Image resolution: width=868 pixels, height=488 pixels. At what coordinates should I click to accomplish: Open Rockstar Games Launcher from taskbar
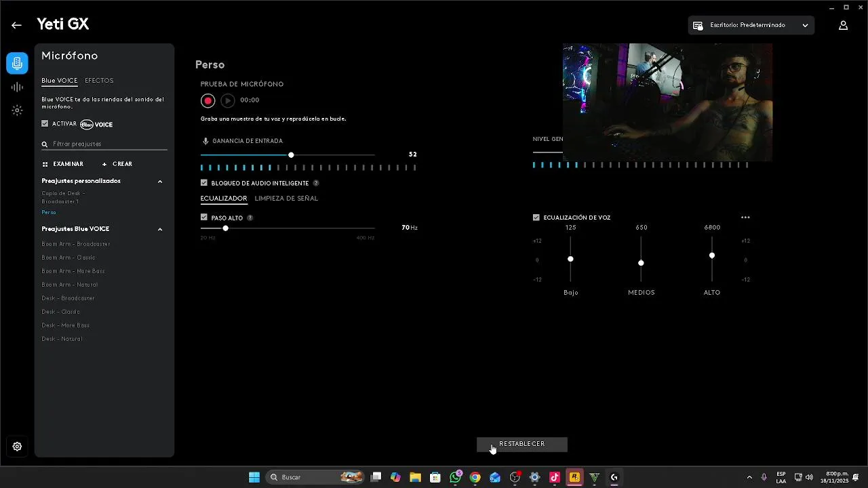574,477
